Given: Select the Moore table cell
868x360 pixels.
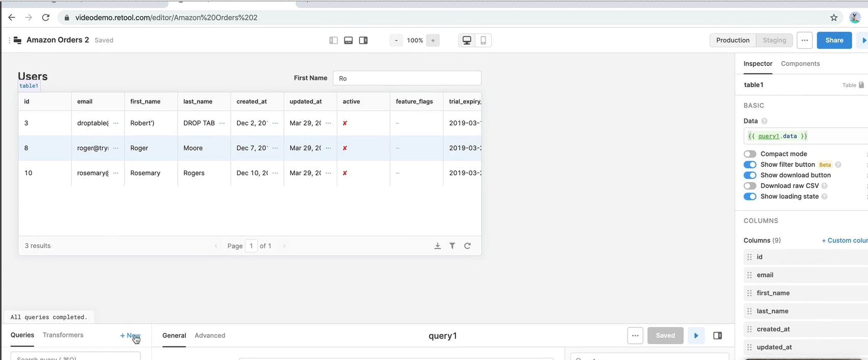Looking at the screenshot, I should coord(204,148).
